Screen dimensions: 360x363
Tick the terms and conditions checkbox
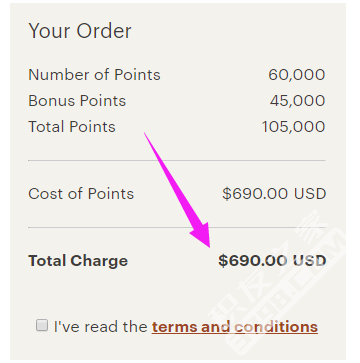[42, 325]
